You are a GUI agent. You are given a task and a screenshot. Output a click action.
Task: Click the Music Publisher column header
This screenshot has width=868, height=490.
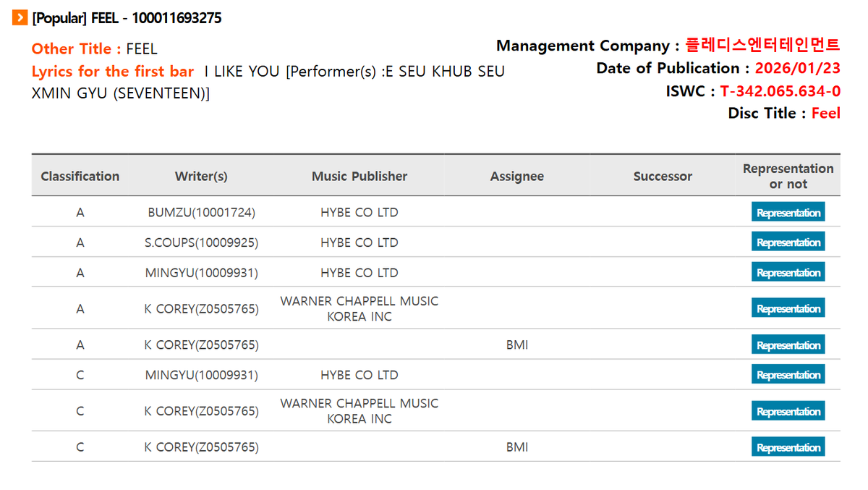[359, 176]
